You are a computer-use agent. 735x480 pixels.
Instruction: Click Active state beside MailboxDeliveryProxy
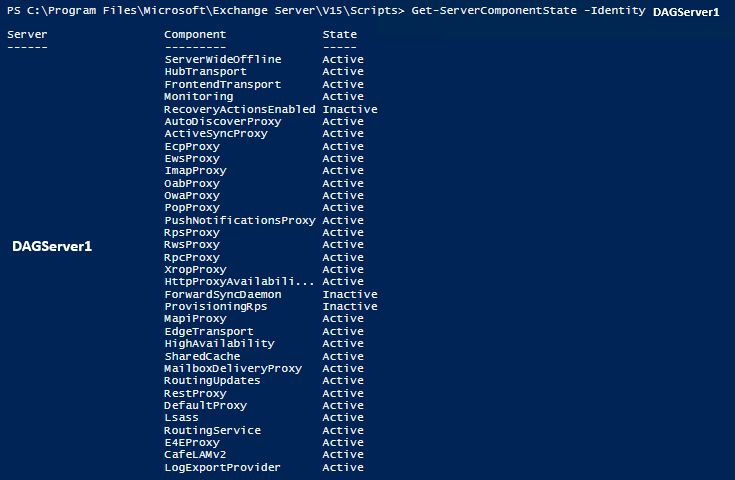[343, 368]
